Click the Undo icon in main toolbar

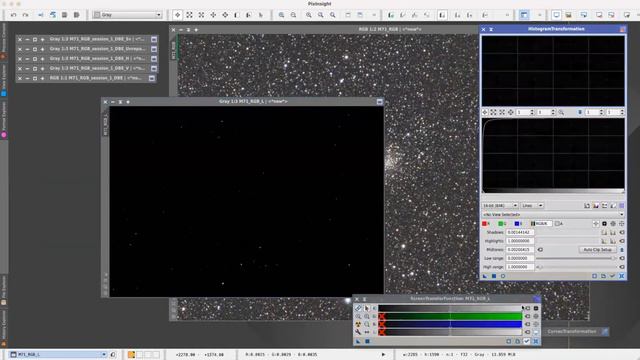pos(13,15)
